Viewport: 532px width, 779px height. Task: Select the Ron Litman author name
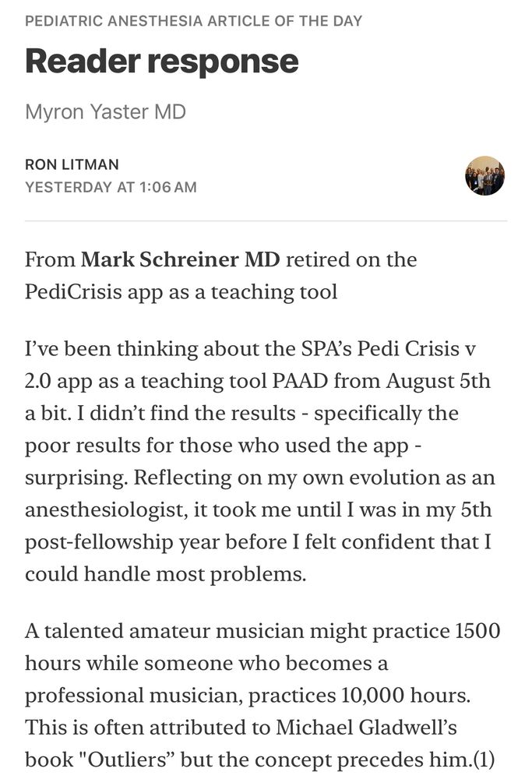(x=72, y=164)
